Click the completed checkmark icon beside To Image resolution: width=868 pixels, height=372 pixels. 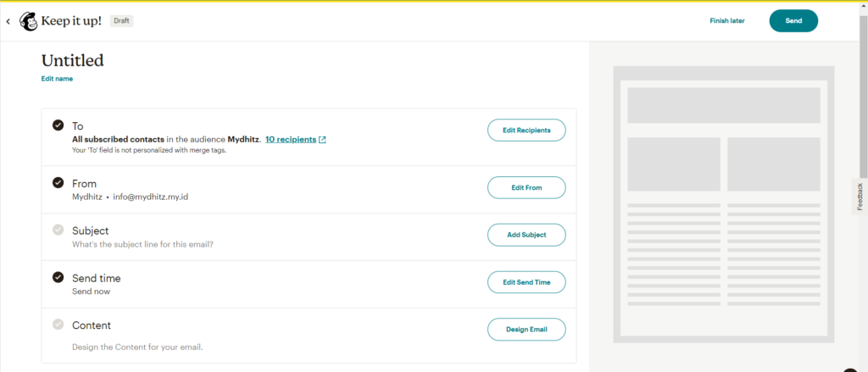click(x=58, y=125)
